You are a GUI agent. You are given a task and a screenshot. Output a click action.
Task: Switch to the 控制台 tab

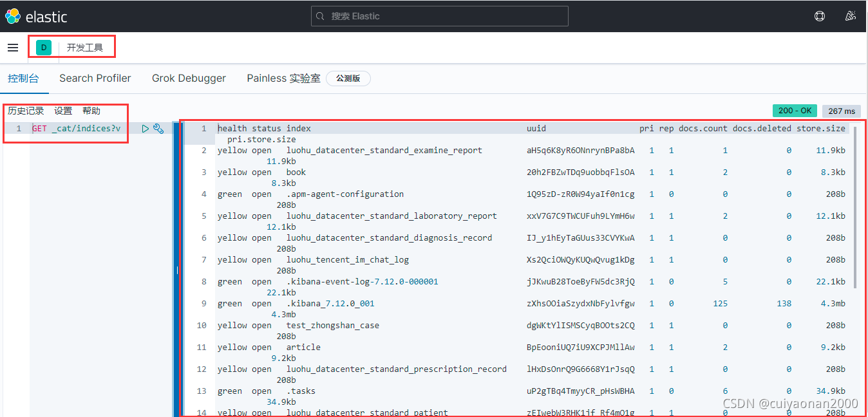23,79
